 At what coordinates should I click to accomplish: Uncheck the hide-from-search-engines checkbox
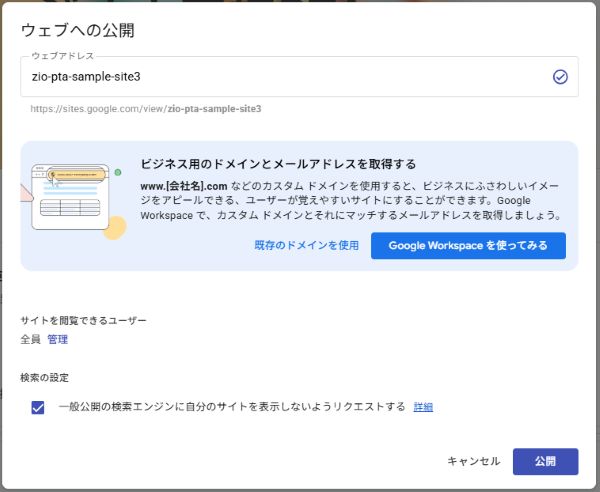point(38,407)
